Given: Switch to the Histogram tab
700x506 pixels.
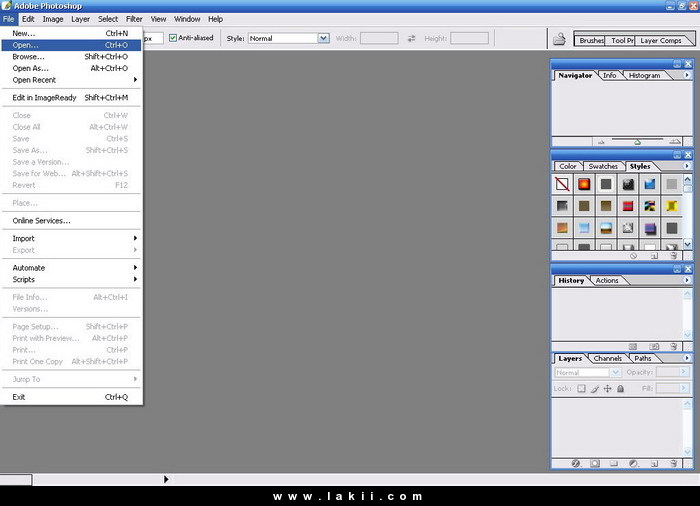Looking at the screenshot, I should pyautogui.click(x=644, y=75).
